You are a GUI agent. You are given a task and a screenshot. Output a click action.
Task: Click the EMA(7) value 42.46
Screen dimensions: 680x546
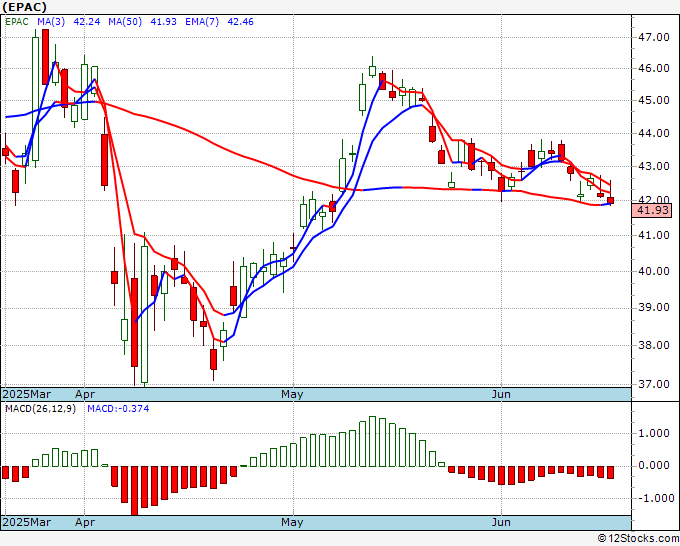(241, 22)
